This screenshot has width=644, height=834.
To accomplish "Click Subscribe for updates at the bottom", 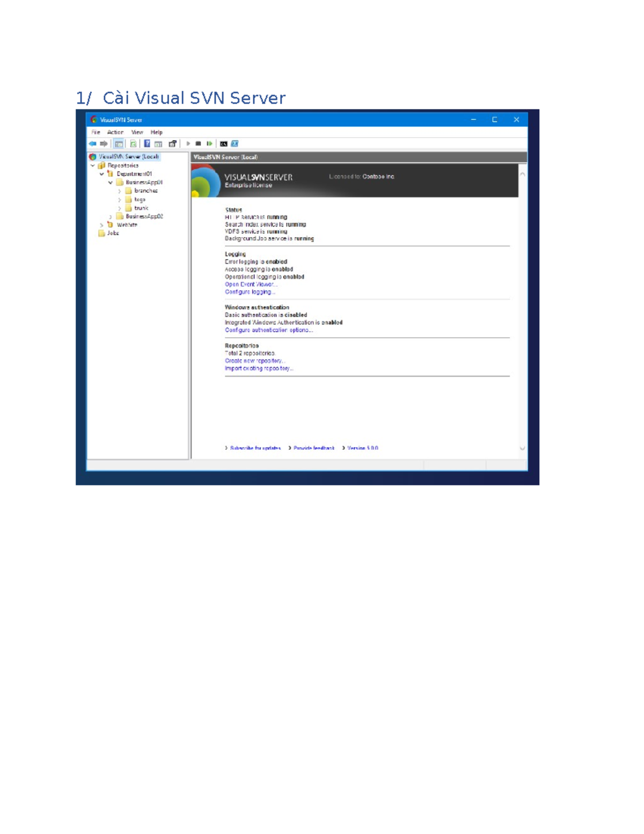I will 255,448.
